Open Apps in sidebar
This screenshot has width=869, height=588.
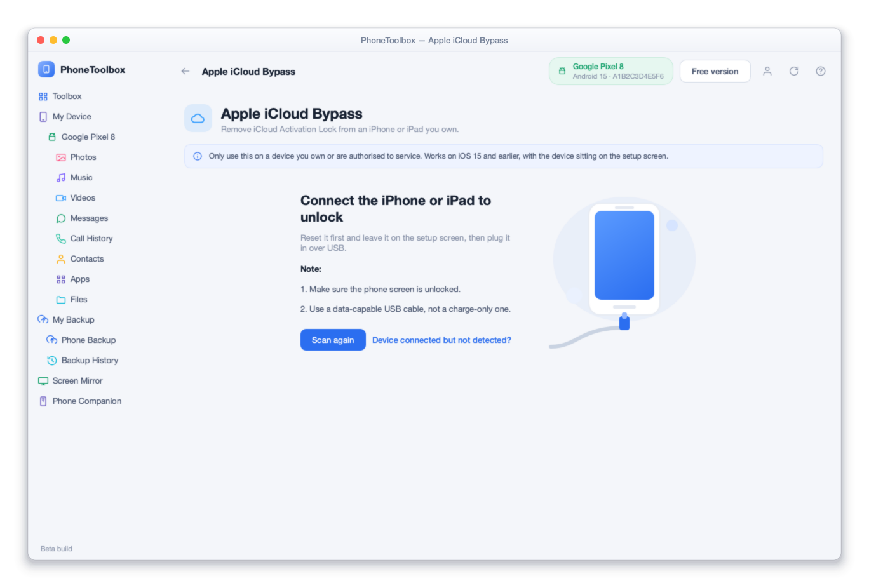80,279
